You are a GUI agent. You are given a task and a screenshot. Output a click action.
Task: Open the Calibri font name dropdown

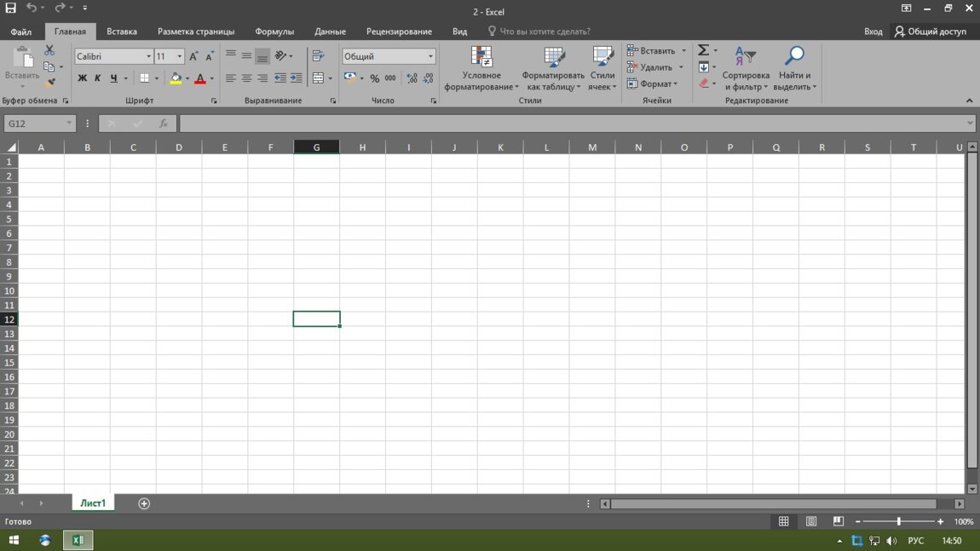coord(148,56)
